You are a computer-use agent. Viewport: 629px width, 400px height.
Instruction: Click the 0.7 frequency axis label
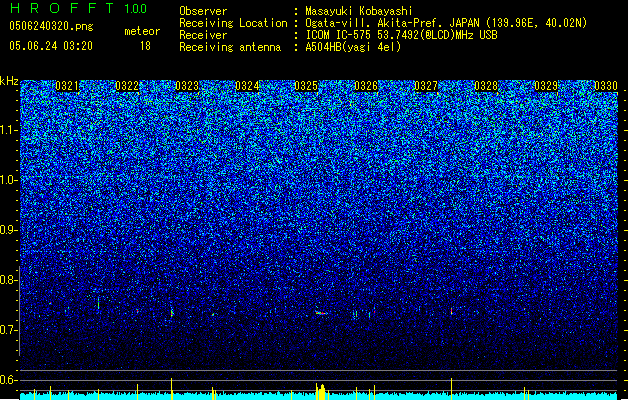click(8, 330)
